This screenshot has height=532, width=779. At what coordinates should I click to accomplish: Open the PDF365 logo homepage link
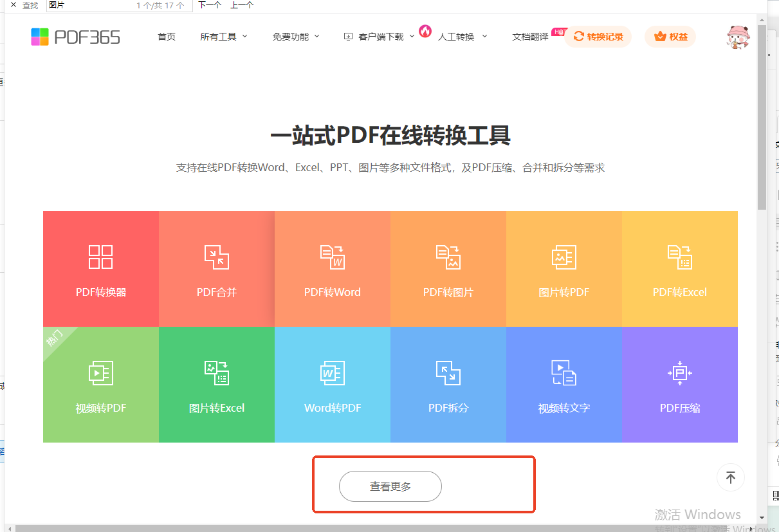(75, 37)
